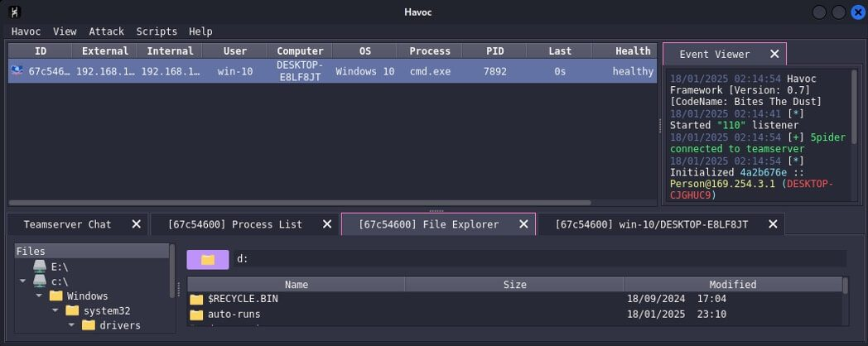Sort sessions by Computer column header
This screenshot has width=868, height=346.
pyautogui.click(x=300, y=51)
